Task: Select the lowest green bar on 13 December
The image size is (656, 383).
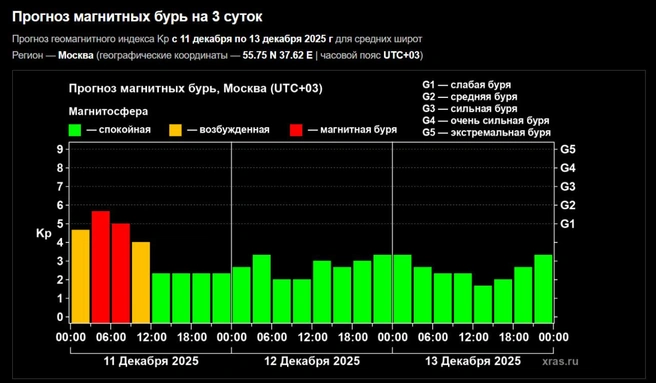Action: coord(483,304)
